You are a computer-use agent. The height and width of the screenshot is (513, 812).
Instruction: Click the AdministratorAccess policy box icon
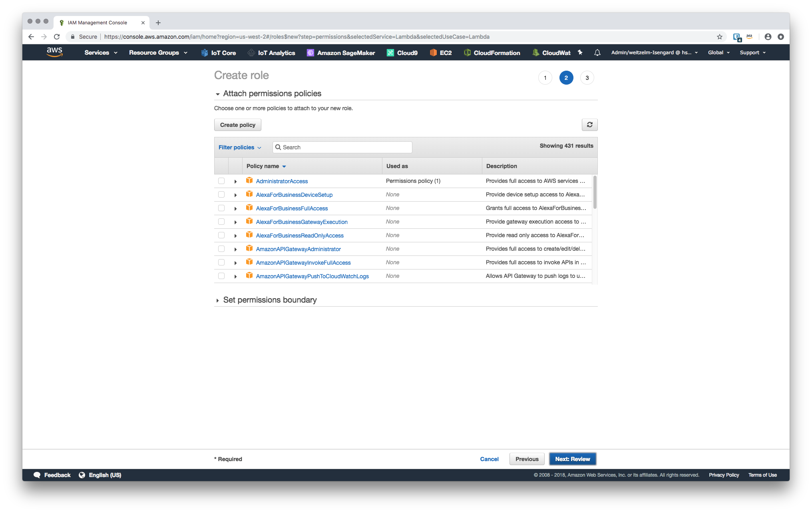pos(249,180)
